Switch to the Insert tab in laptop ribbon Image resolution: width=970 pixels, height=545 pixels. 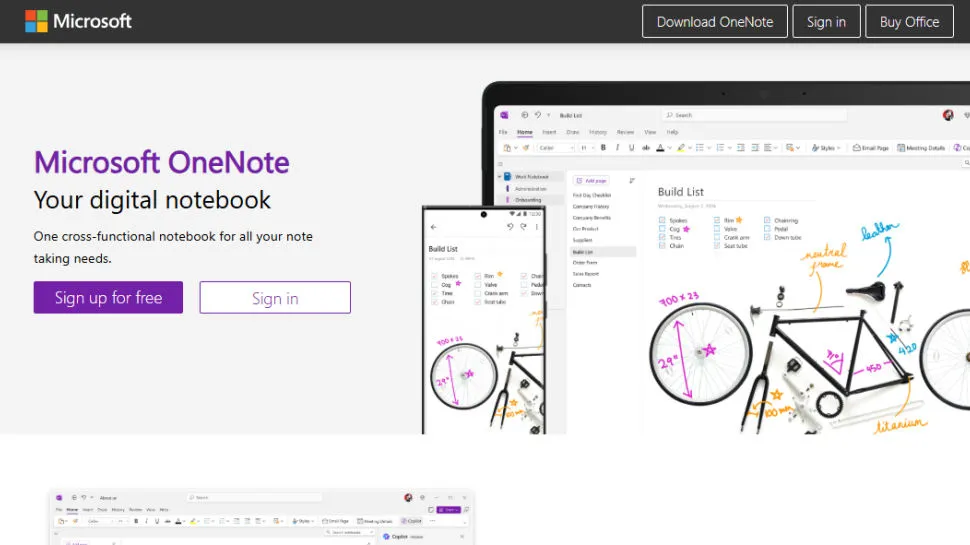coord(549,132)
